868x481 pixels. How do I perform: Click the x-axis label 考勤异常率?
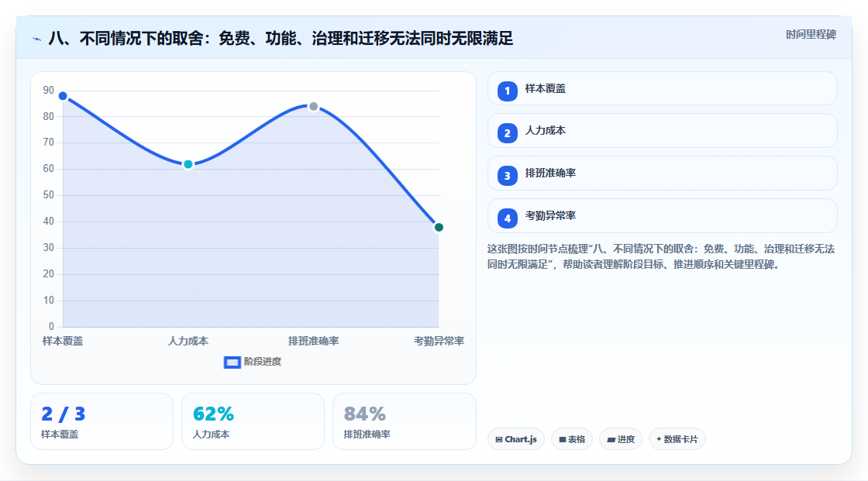point(439,341)
